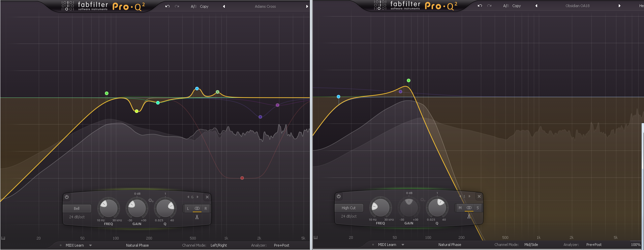This screenshot has height=250, width=644.
Task: Open the Adams Cross preset menu
Action: (265, 6)
